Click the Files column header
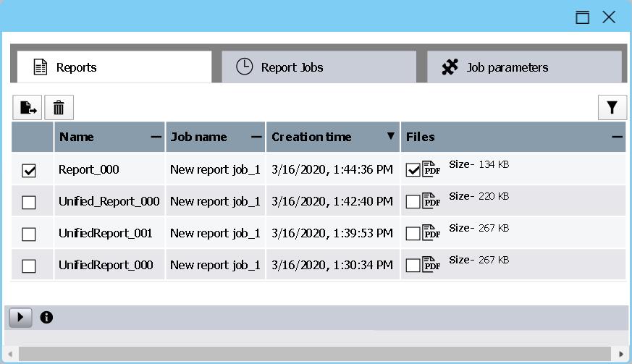 click(x=513, y=137)
